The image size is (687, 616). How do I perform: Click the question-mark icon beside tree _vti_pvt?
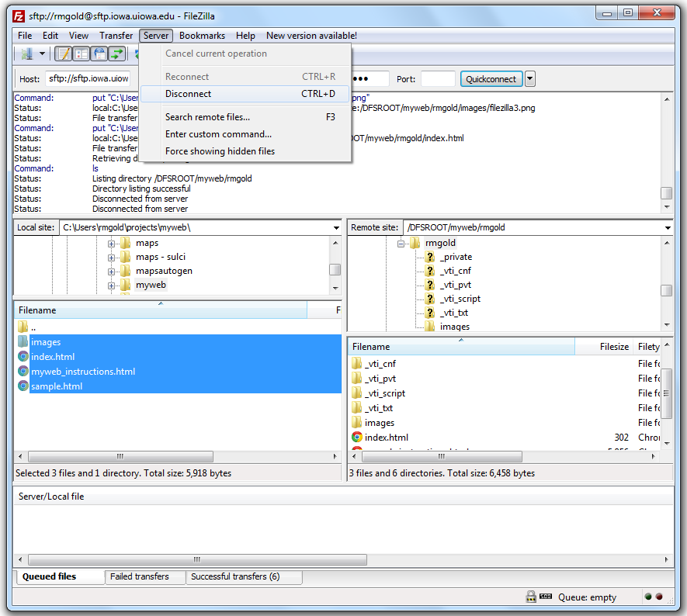point(430,285)
